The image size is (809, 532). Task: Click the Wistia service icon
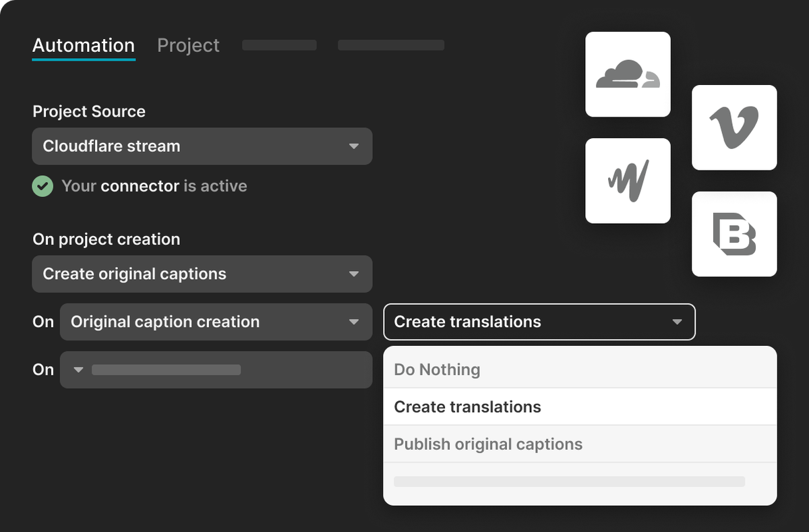628,181
